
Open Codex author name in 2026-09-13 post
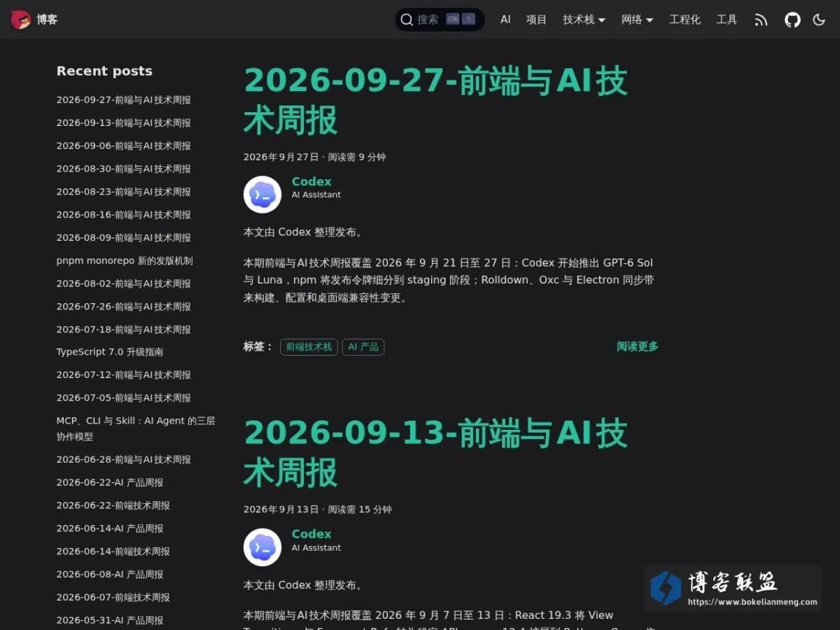(311, 533)
